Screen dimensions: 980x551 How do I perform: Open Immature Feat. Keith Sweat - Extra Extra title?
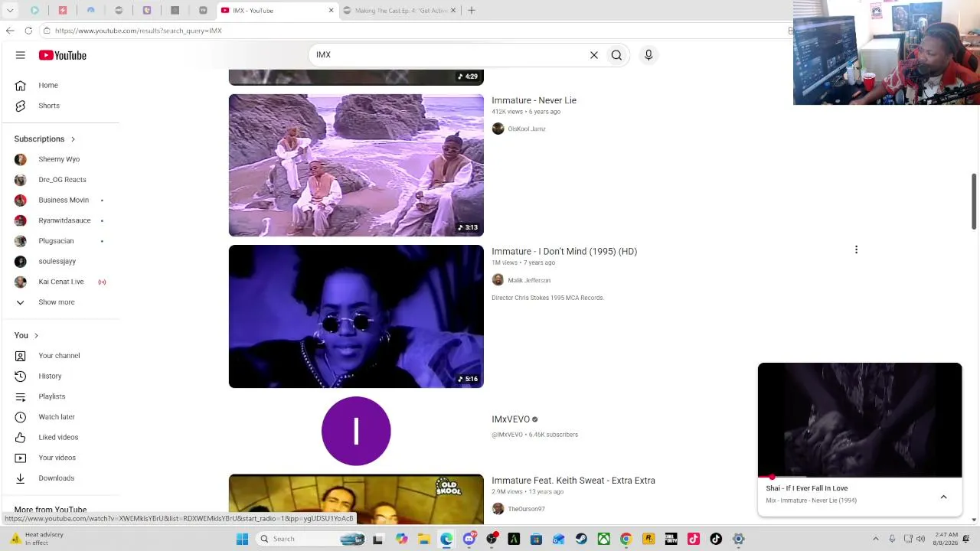[x=573, y=481]
